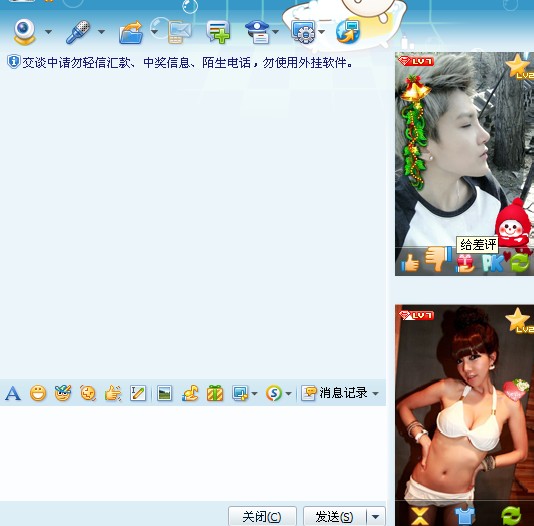Open the handwriting pencil input icon
This screenshot has width=534, height=526.
138,394
